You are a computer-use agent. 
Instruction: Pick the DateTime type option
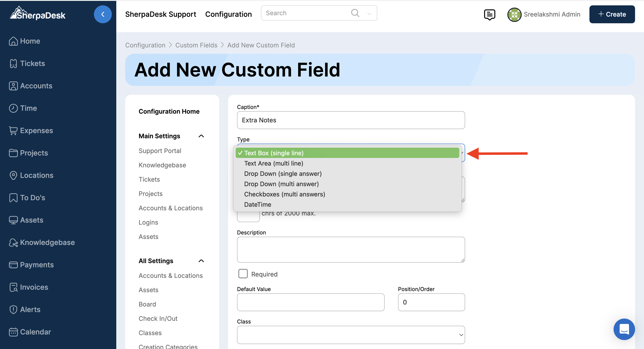pos(258,204)
